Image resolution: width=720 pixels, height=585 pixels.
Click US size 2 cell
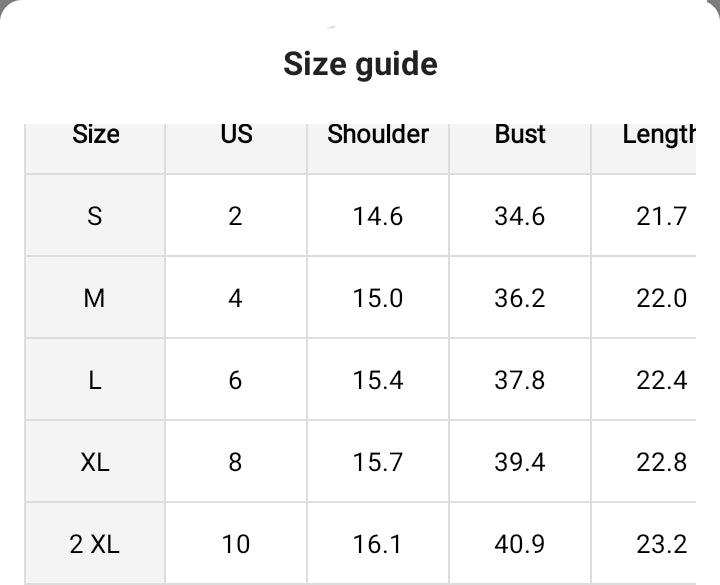236,216
